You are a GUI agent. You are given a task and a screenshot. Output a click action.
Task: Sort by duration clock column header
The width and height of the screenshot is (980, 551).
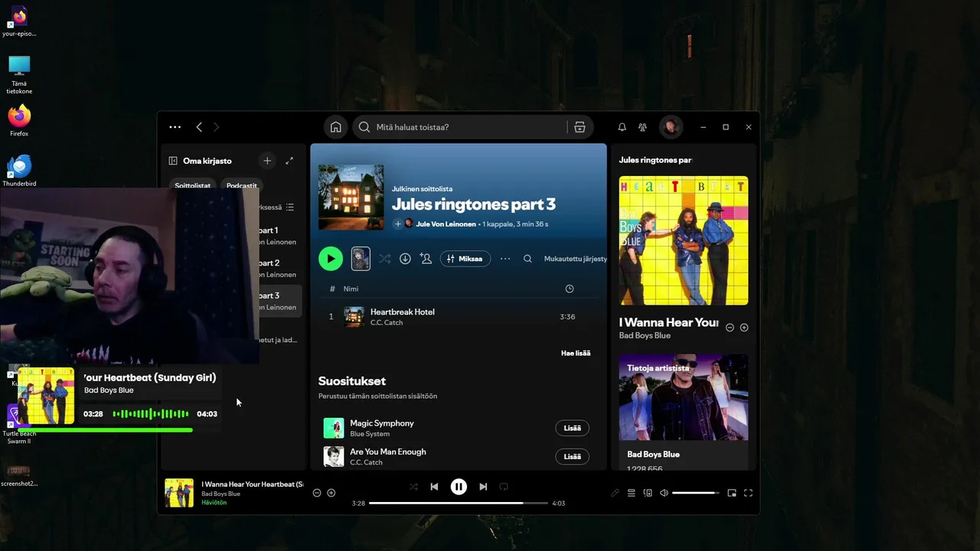click(x=569, y=289)
